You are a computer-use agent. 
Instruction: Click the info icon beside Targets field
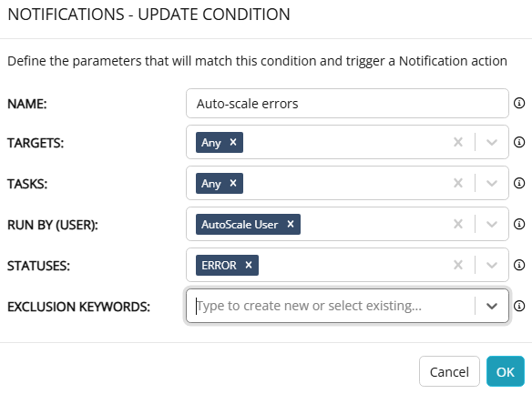[x=519, y=142]
